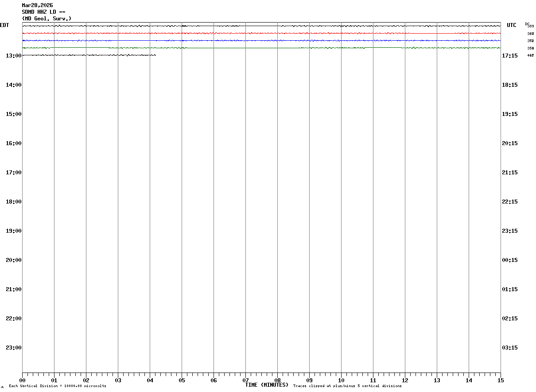Click the "17:15" UTC row label
Screen dimensions: 536x392
[x=510, y=55]
